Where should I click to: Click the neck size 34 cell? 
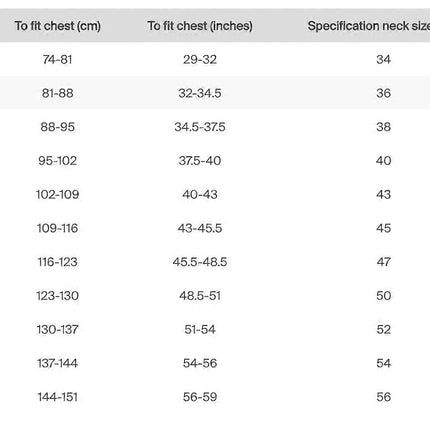(384, 60)
